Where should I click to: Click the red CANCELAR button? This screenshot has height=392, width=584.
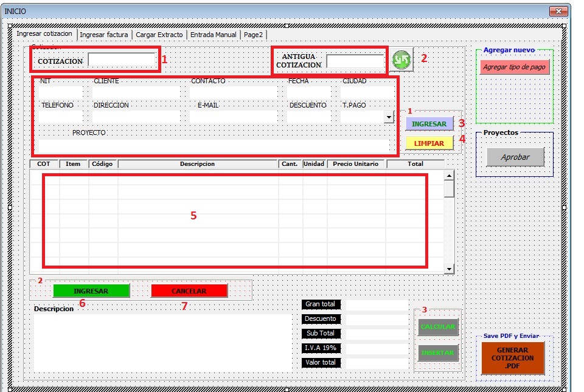(189, 291)
